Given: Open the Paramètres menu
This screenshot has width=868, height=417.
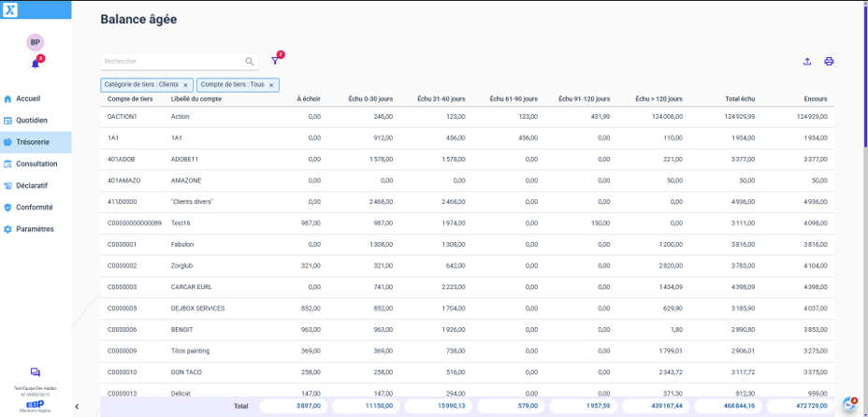Looking at the screenshot, I should click(x=36, y=229).
